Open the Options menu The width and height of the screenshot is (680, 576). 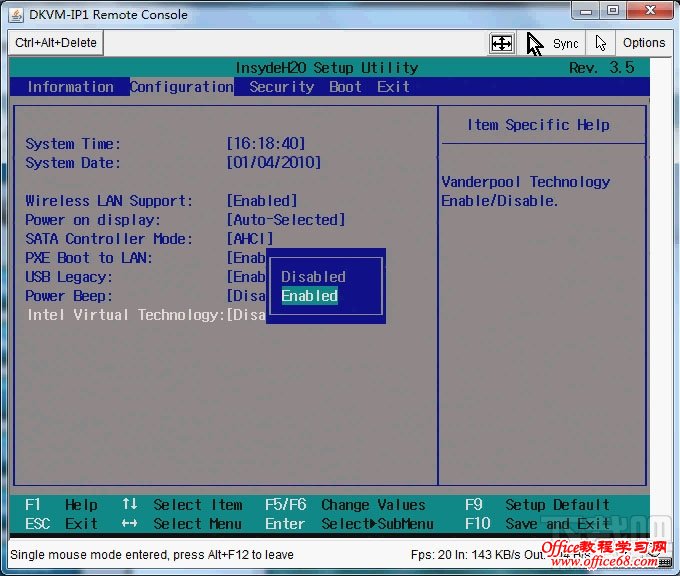coord(644,43)
